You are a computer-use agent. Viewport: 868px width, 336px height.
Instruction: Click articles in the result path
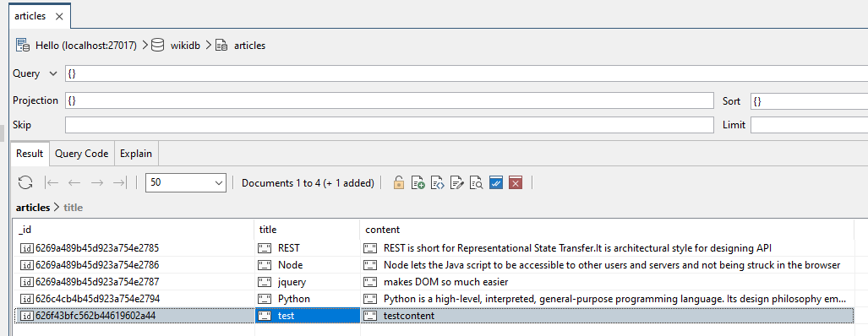click(x=33, y=208)
